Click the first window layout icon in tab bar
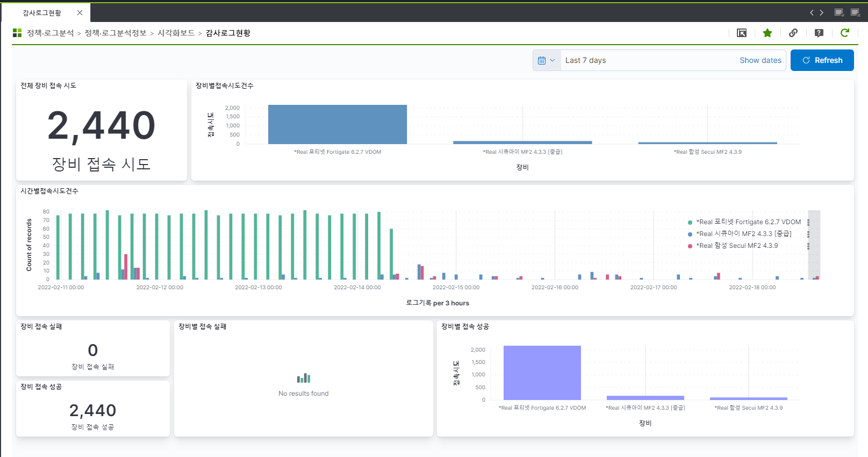The image size is (868, 457). click(x=838, y=12)
